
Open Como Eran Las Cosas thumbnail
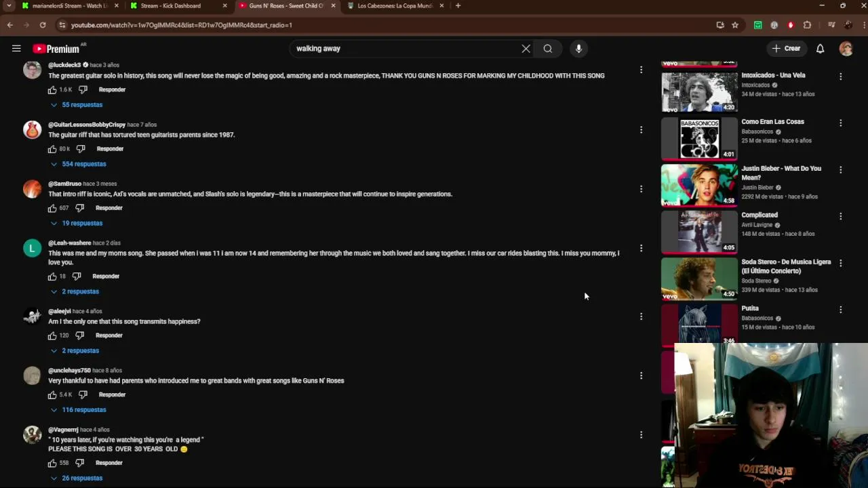click(x=699, y=138)
